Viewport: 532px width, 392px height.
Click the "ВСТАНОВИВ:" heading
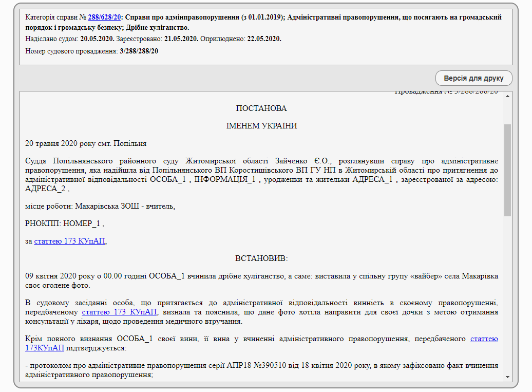(261, 258)
